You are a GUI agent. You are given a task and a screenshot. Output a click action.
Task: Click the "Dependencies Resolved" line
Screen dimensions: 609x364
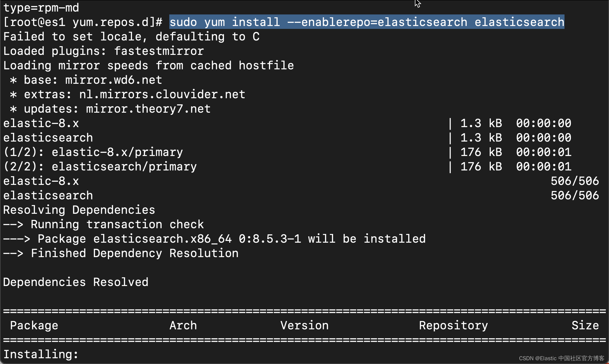(x=76, y=282)
